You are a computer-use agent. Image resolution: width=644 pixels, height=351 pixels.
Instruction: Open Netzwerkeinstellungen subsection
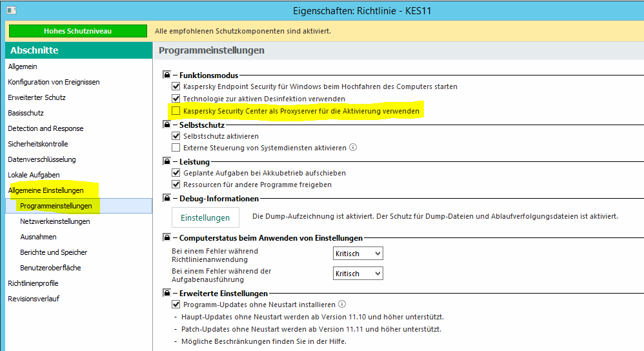pyautogui.click(x=55, y=221)
